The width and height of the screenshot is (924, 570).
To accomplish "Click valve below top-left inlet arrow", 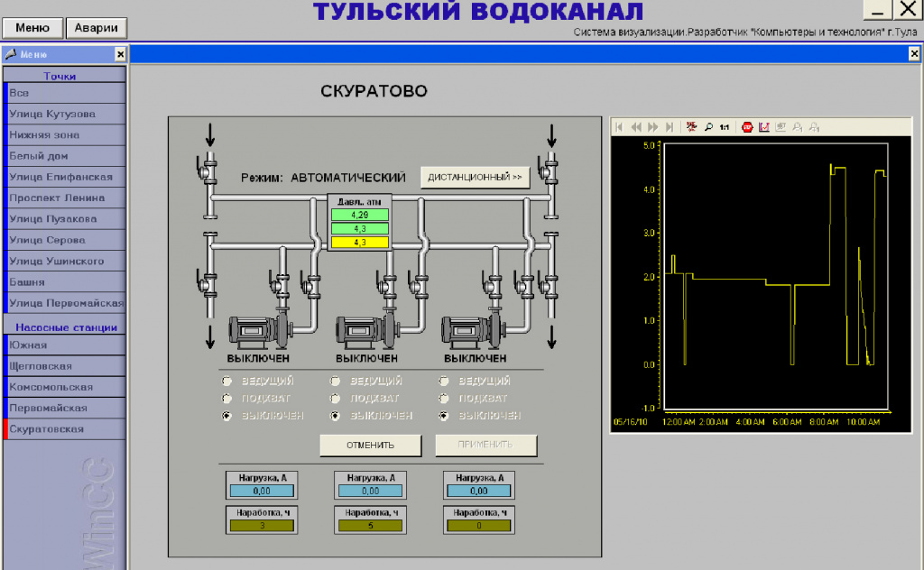I will pos(208,171).
